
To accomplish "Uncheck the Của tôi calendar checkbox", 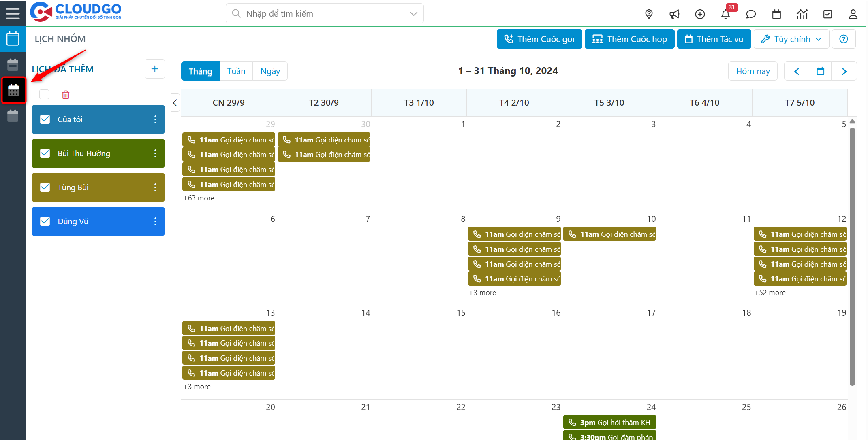I will pyautogui.click(x=45, y=119).
